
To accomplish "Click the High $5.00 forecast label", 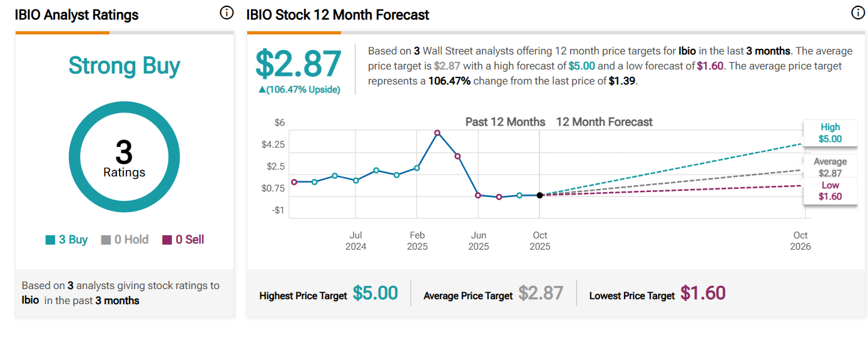I will (830, 133).
